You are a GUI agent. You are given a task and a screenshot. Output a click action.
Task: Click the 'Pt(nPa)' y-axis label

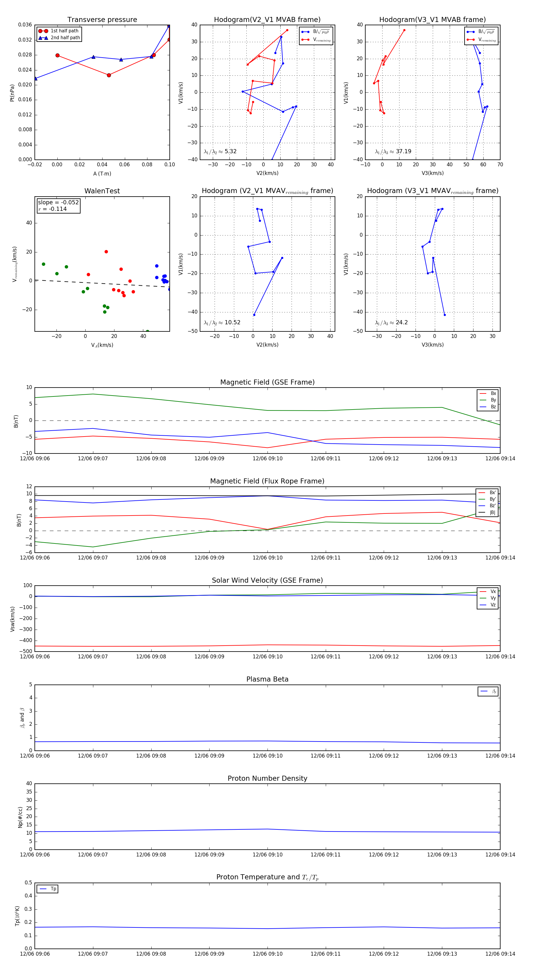pos(12,92)
